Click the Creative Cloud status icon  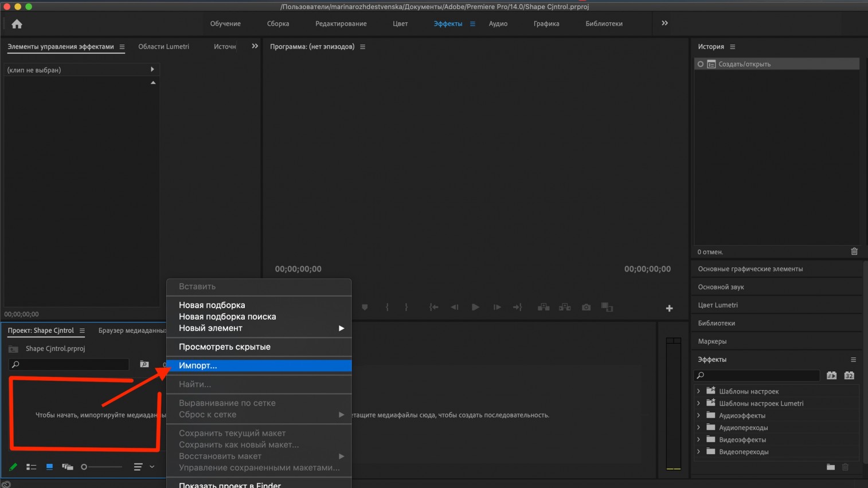coord(6,484)
